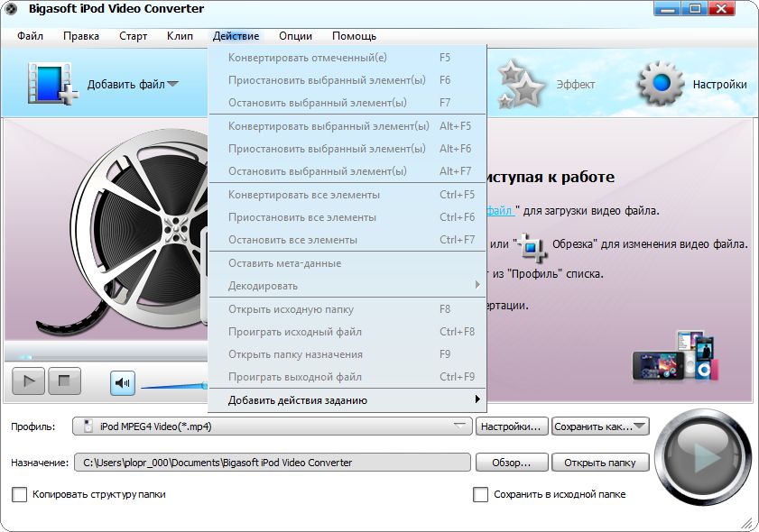Image resolution: width=759 pixels, height=532 pixels.
Task: Click the window resize grip
Action: [x=748, y=523]
